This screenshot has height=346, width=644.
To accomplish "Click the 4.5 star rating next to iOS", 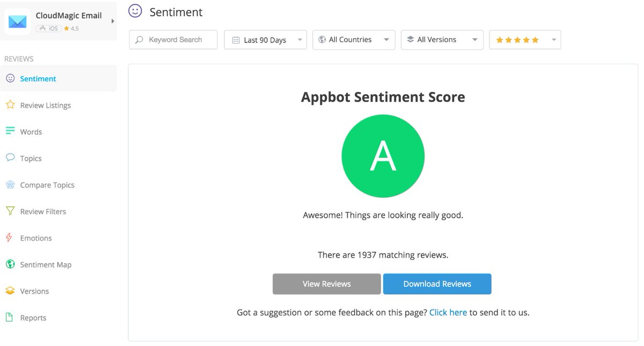I will pyautogui.click(x=71, y=28).
